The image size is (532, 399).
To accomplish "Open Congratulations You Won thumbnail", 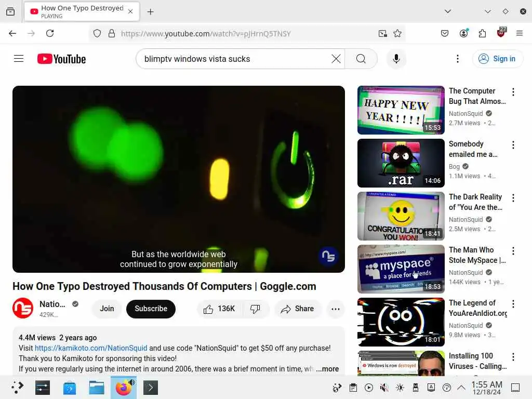I will pos(401,216).
